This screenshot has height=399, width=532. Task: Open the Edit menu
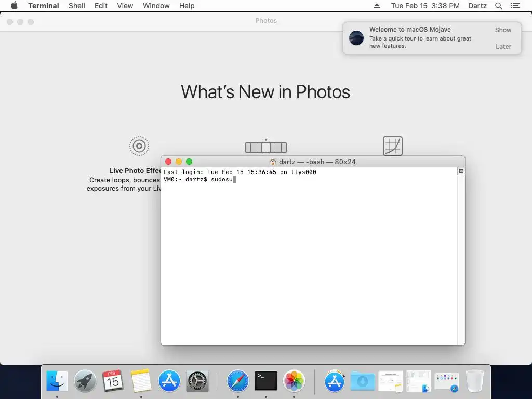coord(101,6)
